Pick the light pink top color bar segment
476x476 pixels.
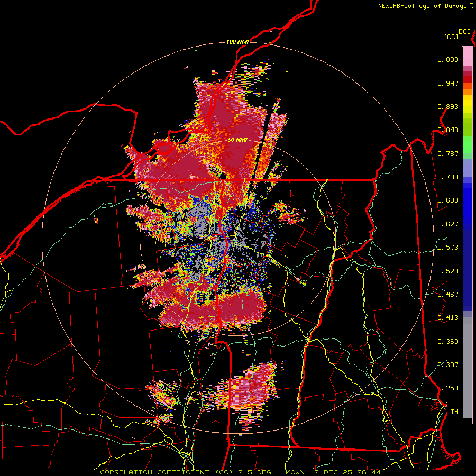[467, 56]
